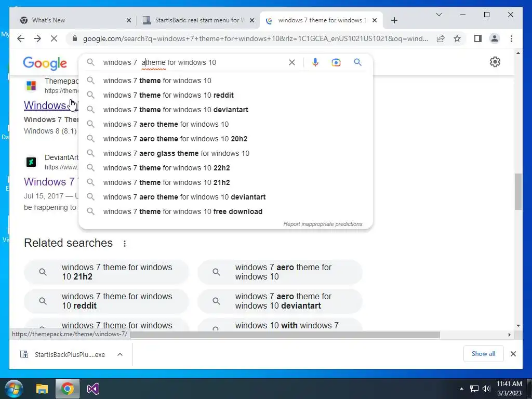
Task: Share this page from the address bar
Action: pos(441,38)
